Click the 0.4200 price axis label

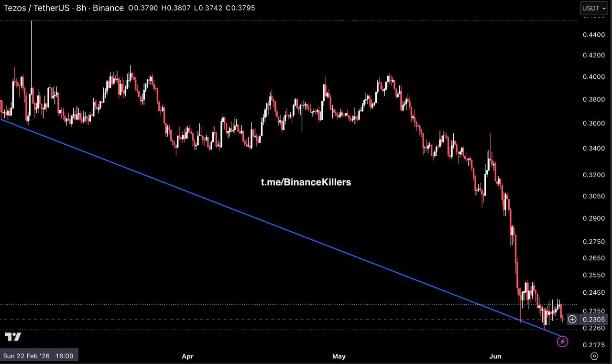[x=594, y=55]
